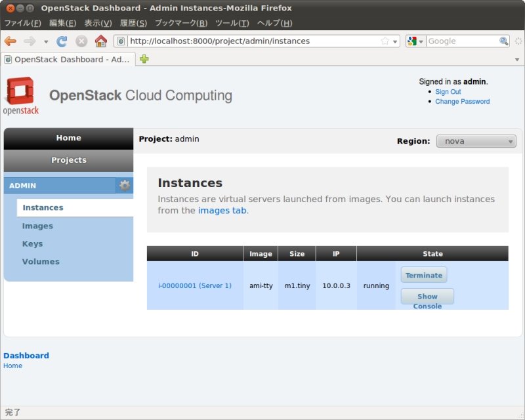Click the ADMIN project header
The height and width of the screenshot is (420, 525).
coord(60,186)
